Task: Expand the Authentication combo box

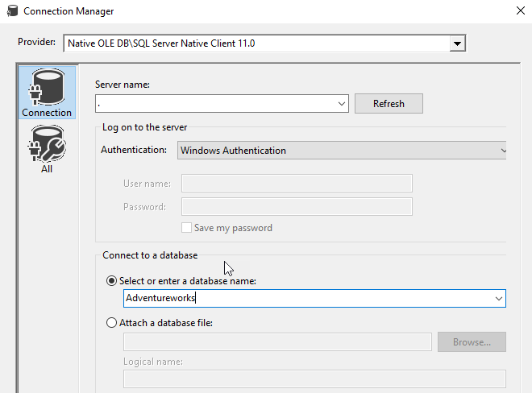Action: (x=342, y=151)
